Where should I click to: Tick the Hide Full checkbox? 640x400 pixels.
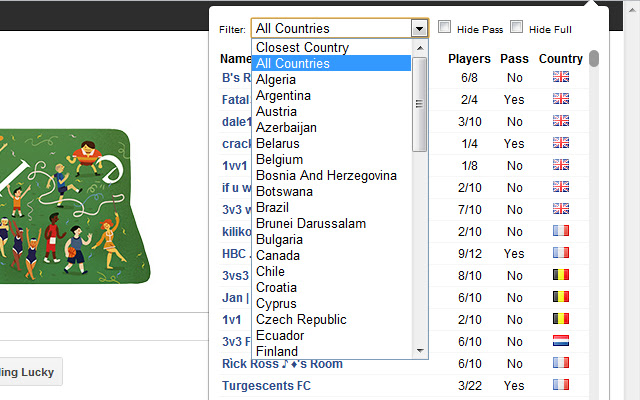517,28
